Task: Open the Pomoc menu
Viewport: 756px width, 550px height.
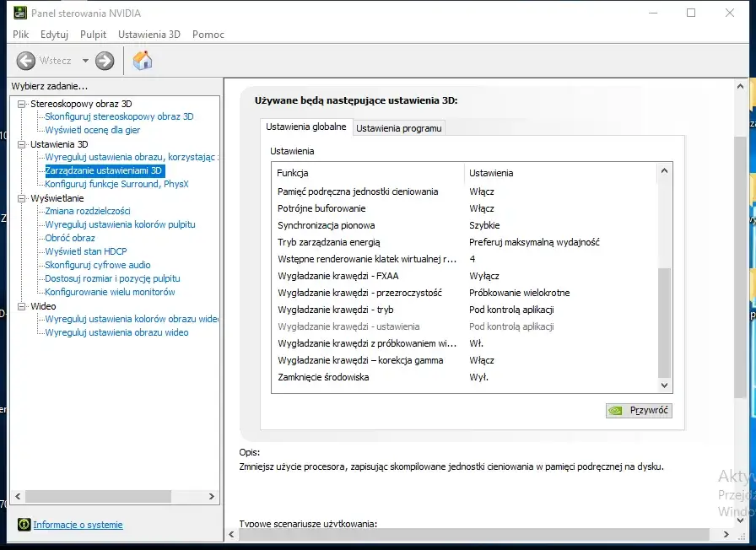Action: click(208, 35)
